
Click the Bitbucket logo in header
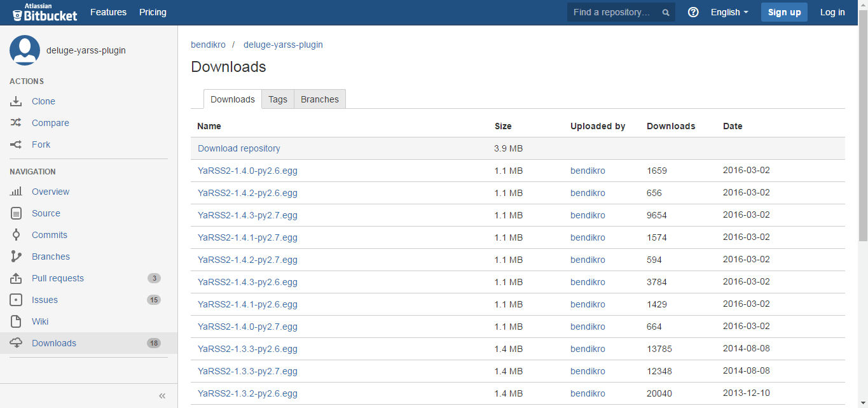[x=45, y=12]
